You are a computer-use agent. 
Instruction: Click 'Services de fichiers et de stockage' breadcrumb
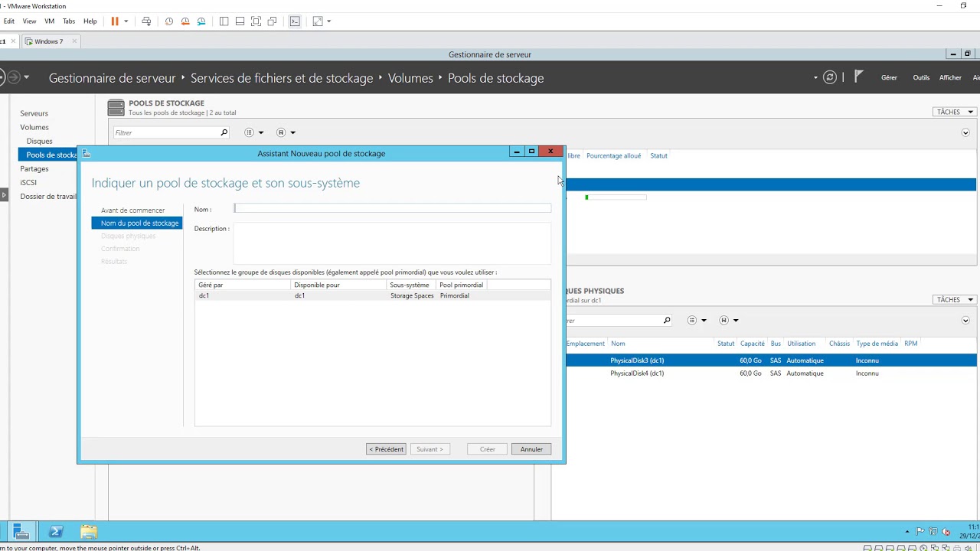282,78
